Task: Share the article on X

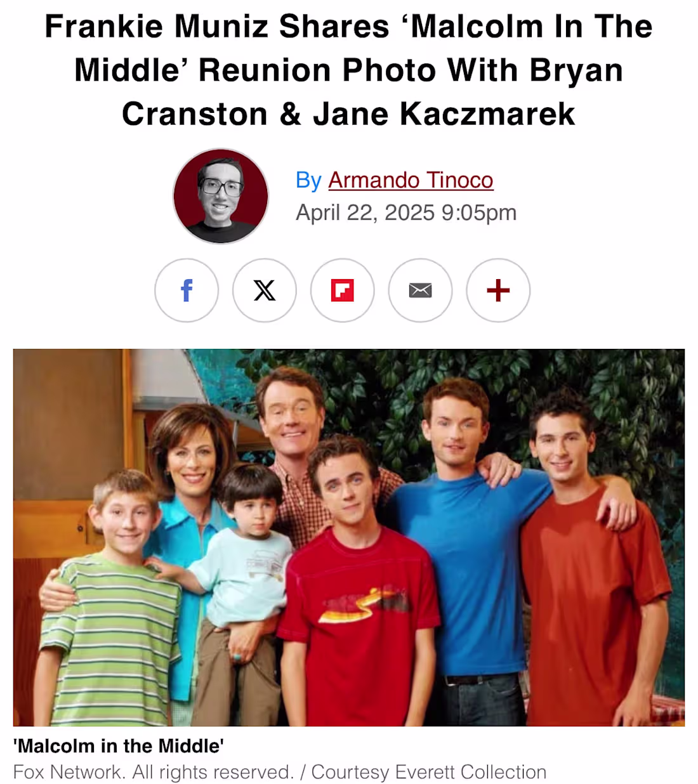Action: [265, 291]
